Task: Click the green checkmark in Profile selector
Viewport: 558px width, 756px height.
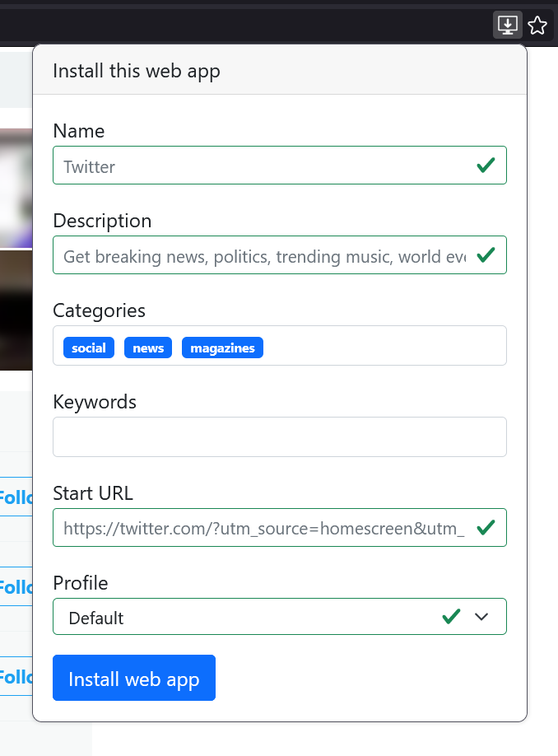Action: pyautogui.click(x=450, y=617)
